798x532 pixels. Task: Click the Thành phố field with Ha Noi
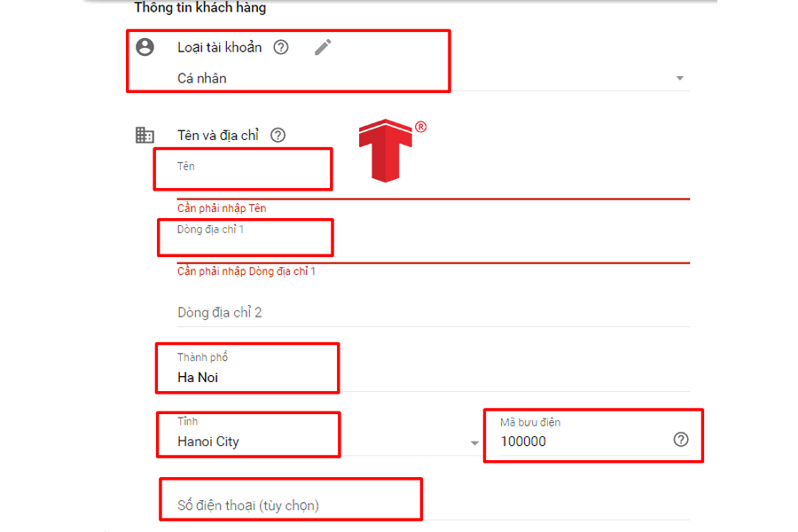(x=433, y=371)
